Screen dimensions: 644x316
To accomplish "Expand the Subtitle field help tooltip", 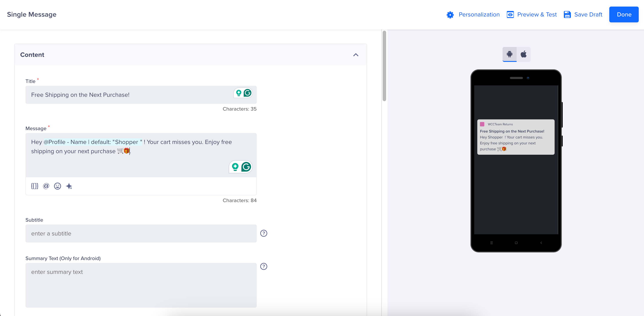I will point(264,233).
